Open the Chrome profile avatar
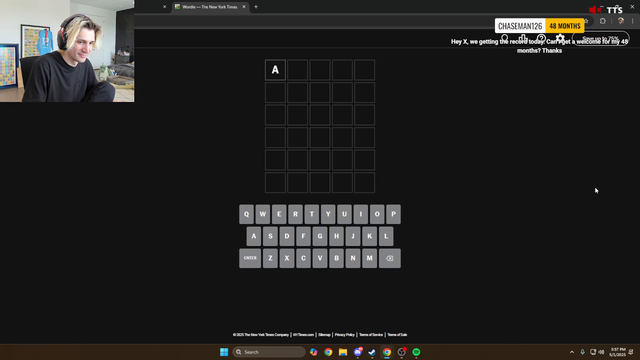640x360 pixels. click(621, 21)
